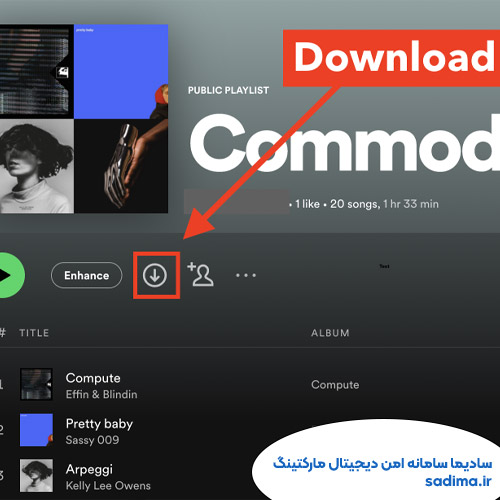
Task: Select the Arpeggi track
Action: [x=89, y=470]
